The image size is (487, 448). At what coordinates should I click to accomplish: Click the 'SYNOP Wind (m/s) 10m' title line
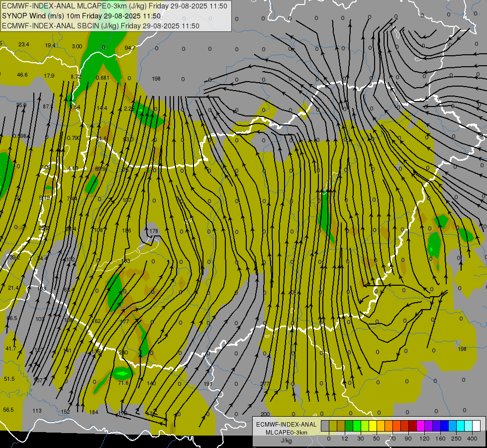[82, 16]
